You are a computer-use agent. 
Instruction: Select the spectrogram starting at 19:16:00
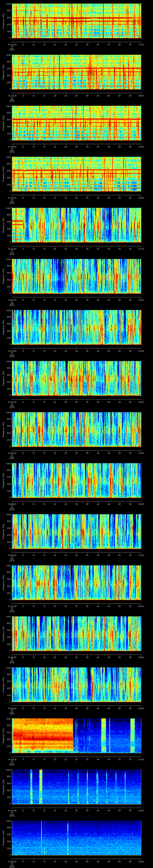[x=77, y=21]
